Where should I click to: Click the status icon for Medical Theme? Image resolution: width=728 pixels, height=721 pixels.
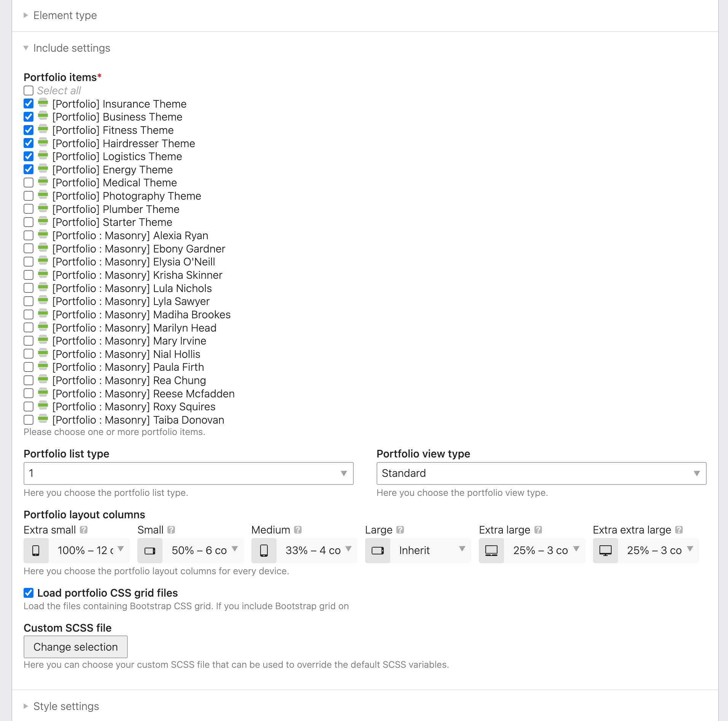click(x=43, y=182)
